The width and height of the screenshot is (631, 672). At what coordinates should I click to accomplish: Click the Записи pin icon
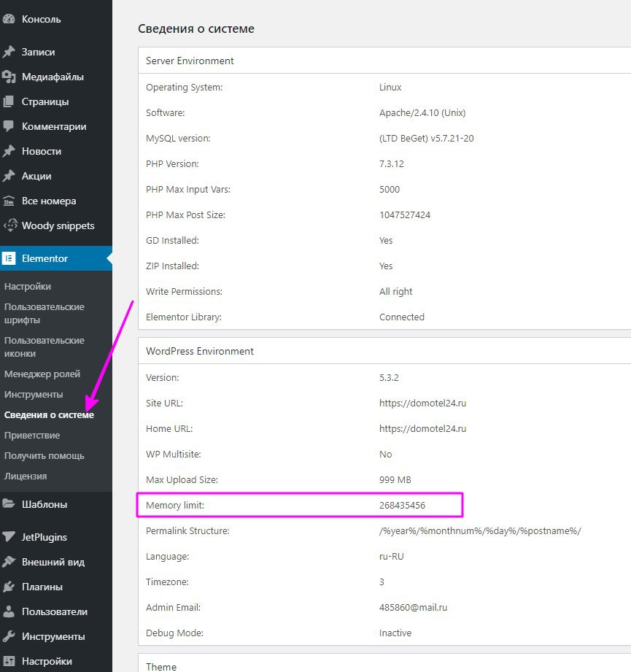click(9, 52)
